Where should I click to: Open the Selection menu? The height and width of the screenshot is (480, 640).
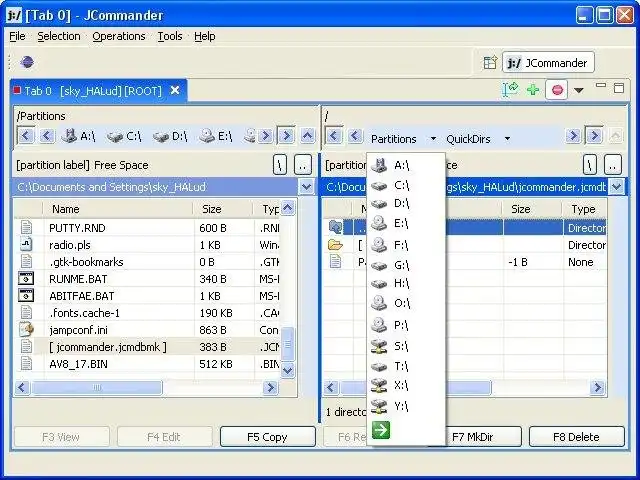click(59, 36)
